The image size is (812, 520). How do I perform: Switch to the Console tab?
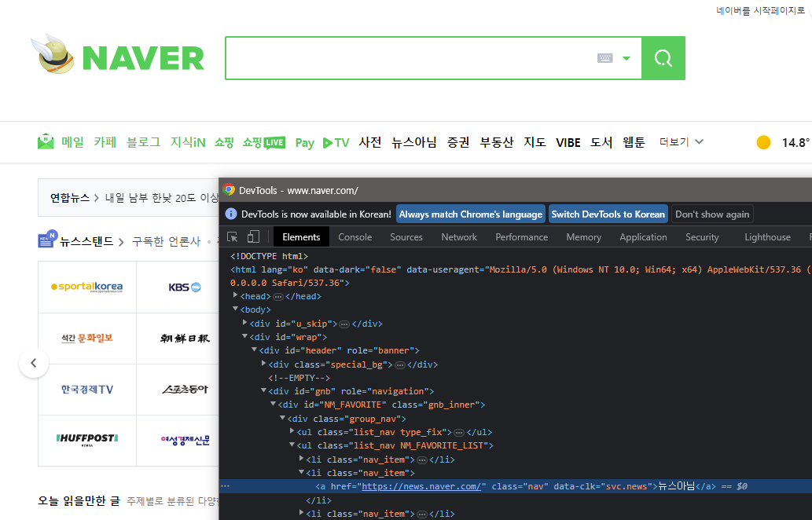click(355, 237)
